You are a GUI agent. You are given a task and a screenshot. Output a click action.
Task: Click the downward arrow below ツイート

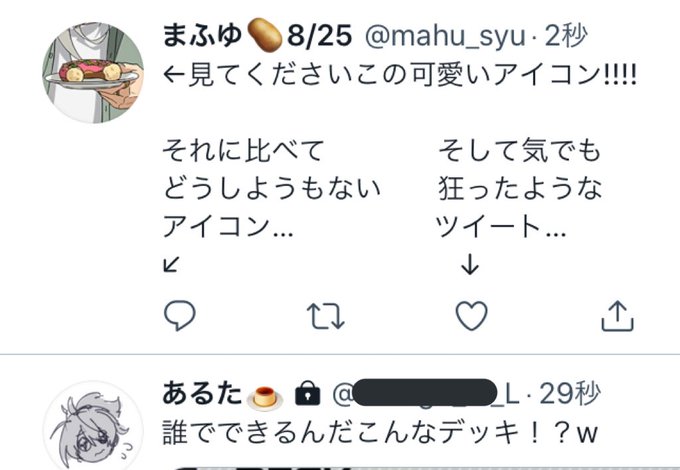coord(470,264)
